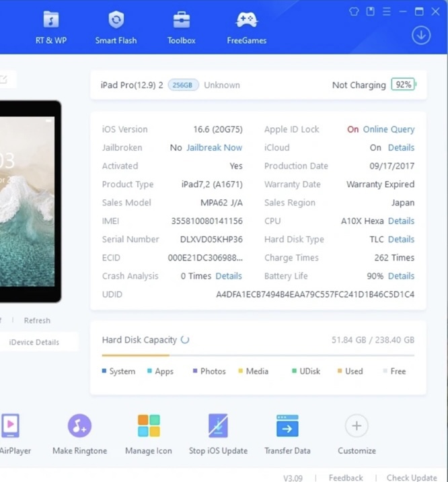Open the Manage Icon tool
The image size is (448, 482).
[149, 434]
